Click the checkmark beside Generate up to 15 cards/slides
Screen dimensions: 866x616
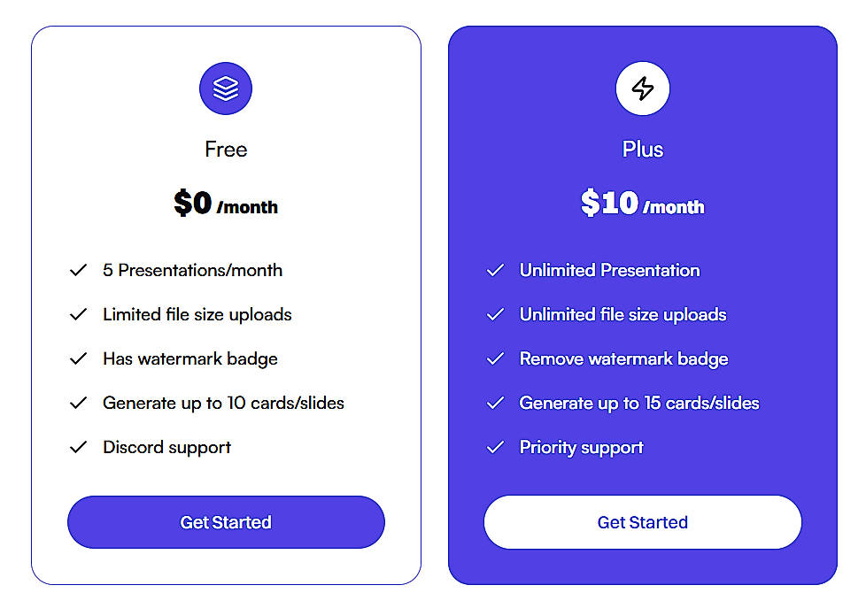pos(495,403)
